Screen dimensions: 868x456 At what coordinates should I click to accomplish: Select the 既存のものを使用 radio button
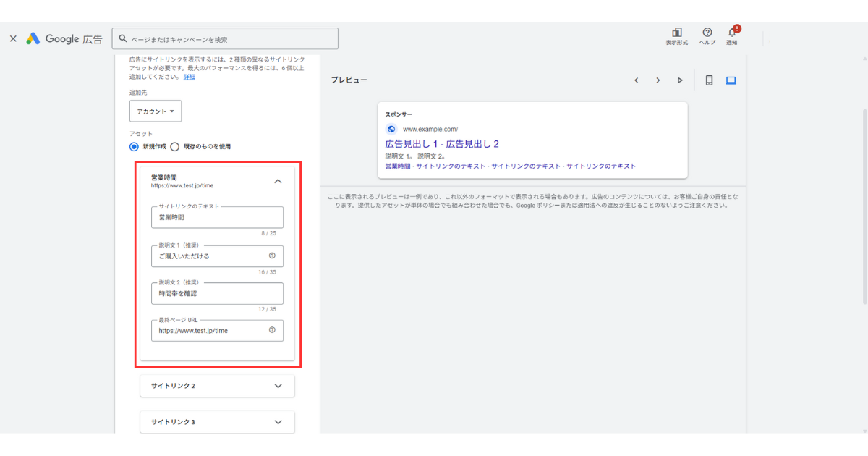[174, 146]
